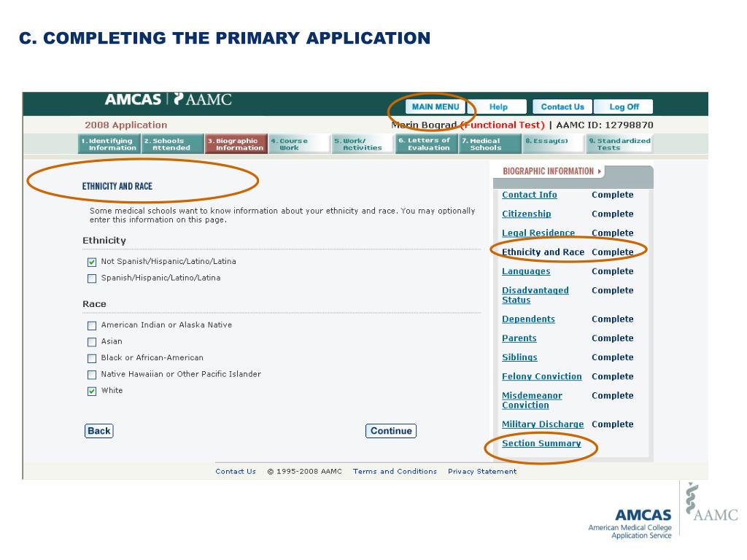This screenshot has height=560, width=747.
Task: Check Native Hawaiian or Other Pacific Islander
Action: [x=92, y=375]
